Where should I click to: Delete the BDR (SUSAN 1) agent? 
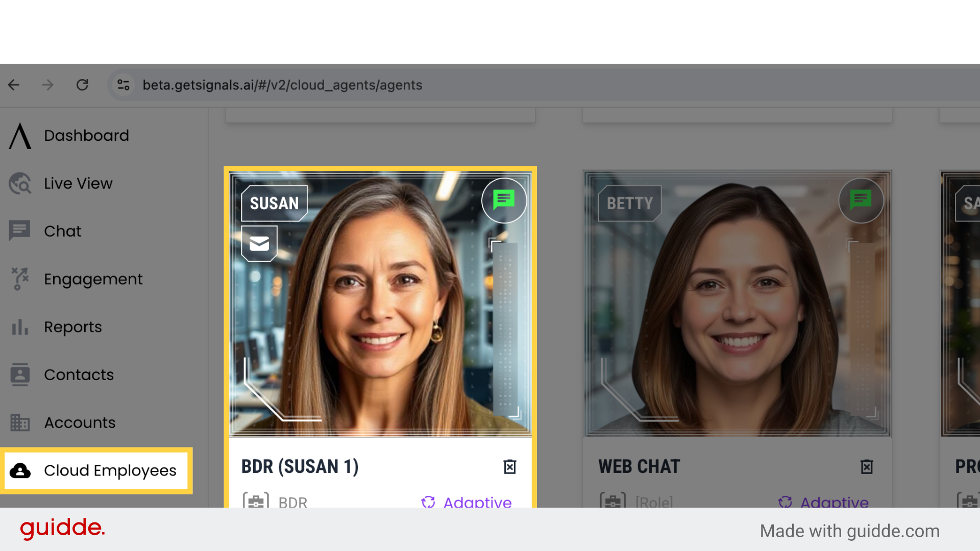coord(510,467)
